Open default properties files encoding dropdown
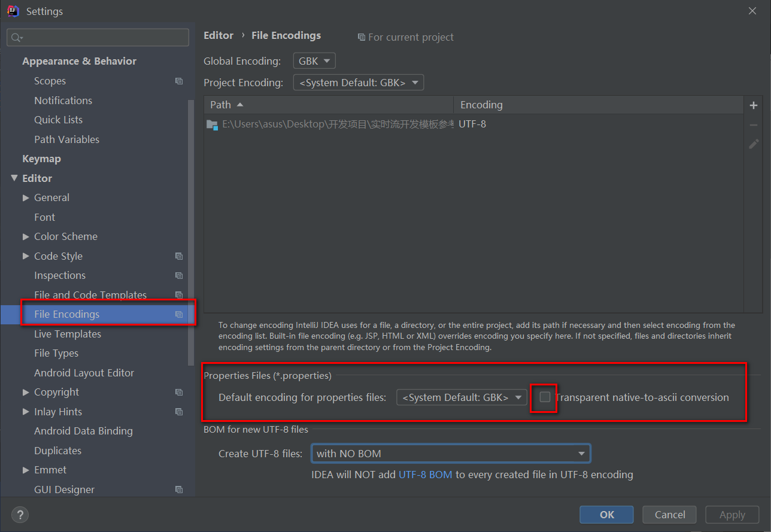The image size is (771, 532). point(462,397)
